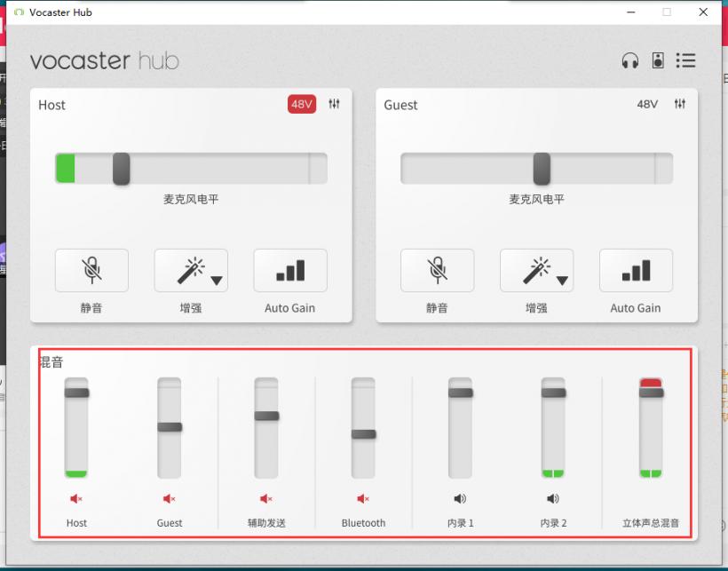Mute the Guest microphone
The image size is (728, 571).
(x=438, y=270)
